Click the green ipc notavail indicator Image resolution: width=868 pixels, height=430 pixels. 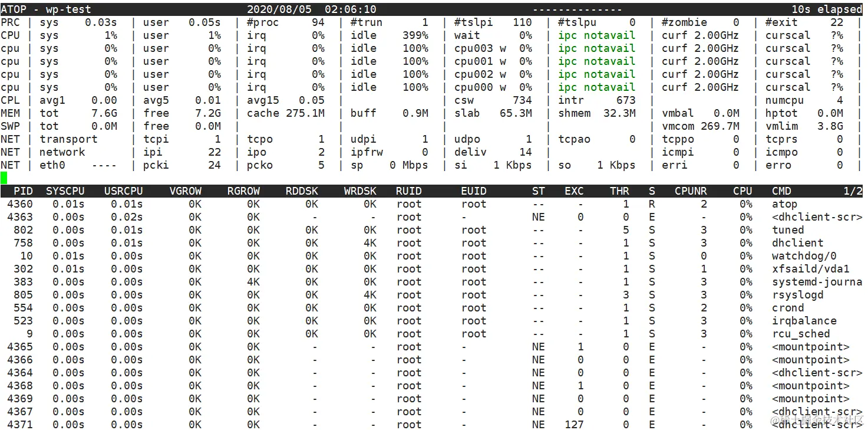tap(596, 35)
